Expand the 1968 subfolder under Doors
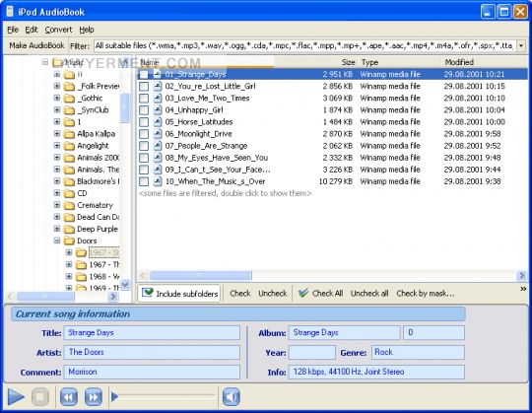Viewport: 532px width, 413px height. coord(69,276)
